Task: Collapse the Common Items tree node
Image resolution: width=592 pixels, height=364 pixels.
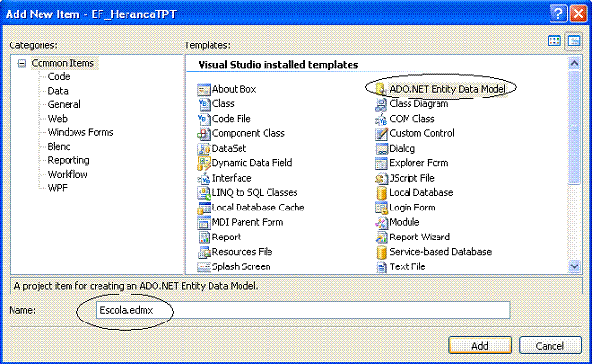Action: click(22, 63)
